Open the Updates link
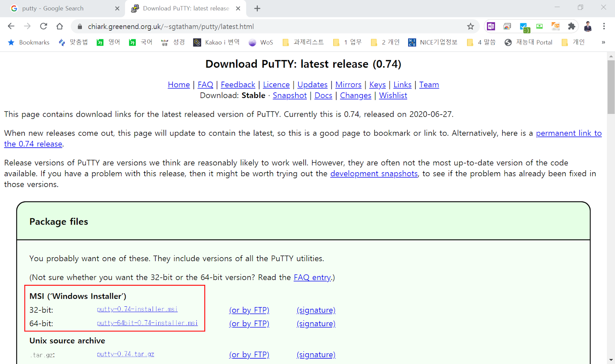 pyautogui.click(x=312, y=85)
